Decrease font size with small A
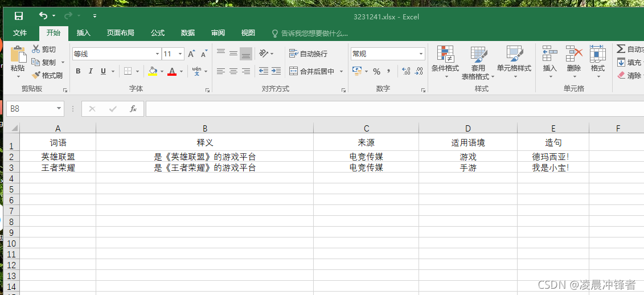This screenshot has height=295, width=644. click(204, 54)
